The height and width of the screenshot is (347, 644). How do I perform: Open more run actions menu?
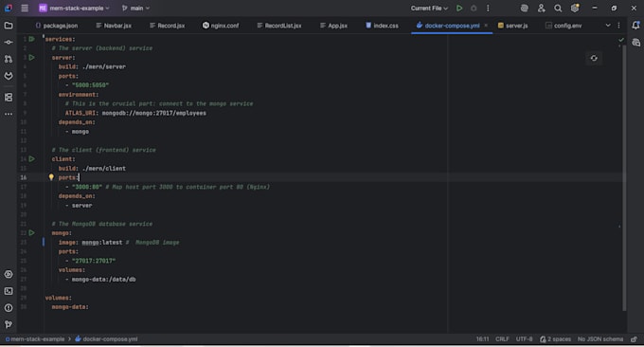488,9
